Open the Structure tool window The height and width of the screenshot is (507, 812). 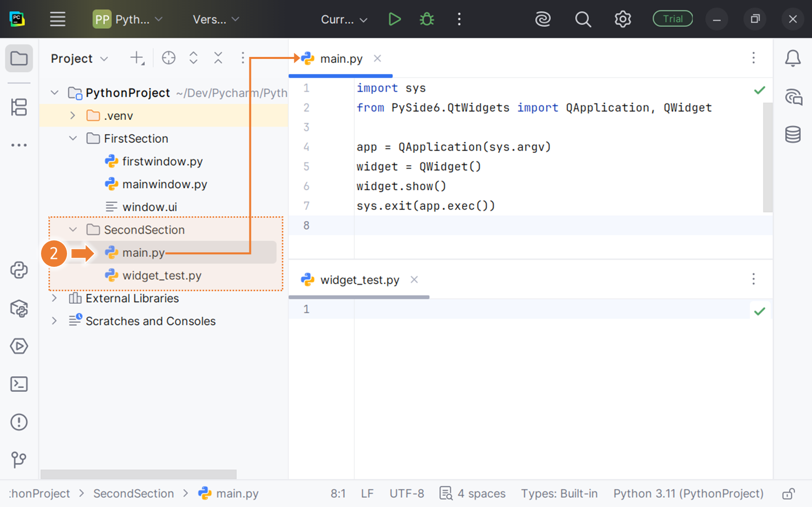click(x=19, y=107)
